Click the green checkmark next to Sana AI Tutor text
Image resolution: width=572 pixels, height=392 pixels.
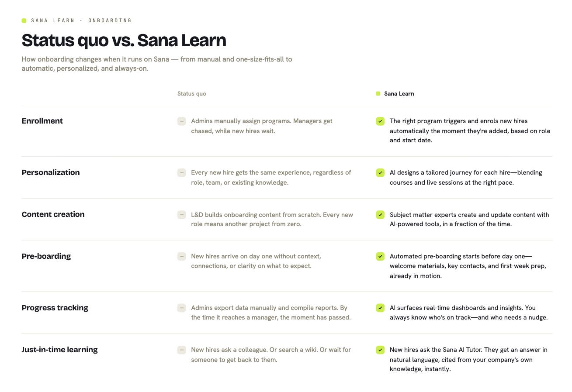click(380, 350)
